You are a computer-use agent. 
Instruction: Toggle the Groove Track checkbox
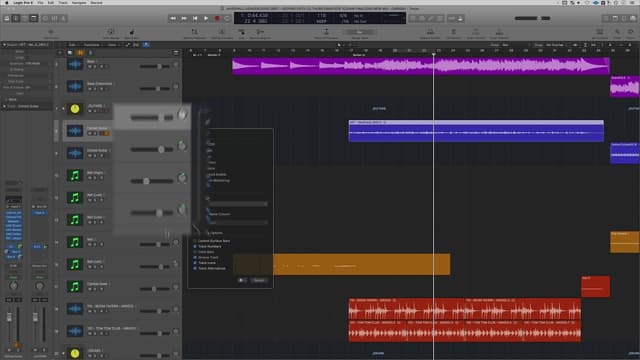click(195, 258)
